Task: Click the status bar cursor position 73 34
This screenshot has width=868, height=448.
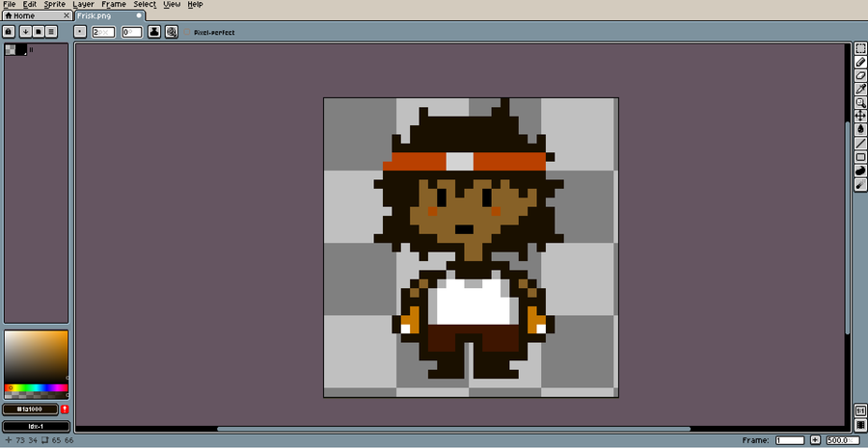Action: 20,440
